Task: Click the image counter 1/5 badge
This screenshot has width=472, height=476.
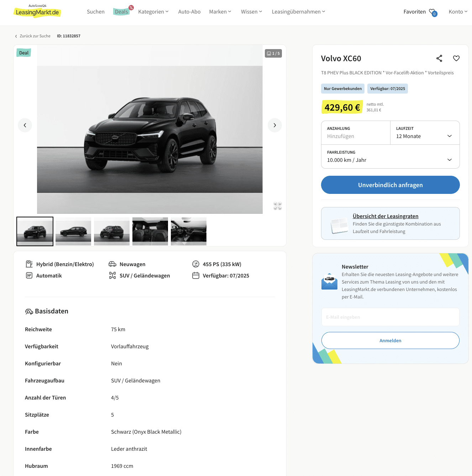Action: pos(273,53)
